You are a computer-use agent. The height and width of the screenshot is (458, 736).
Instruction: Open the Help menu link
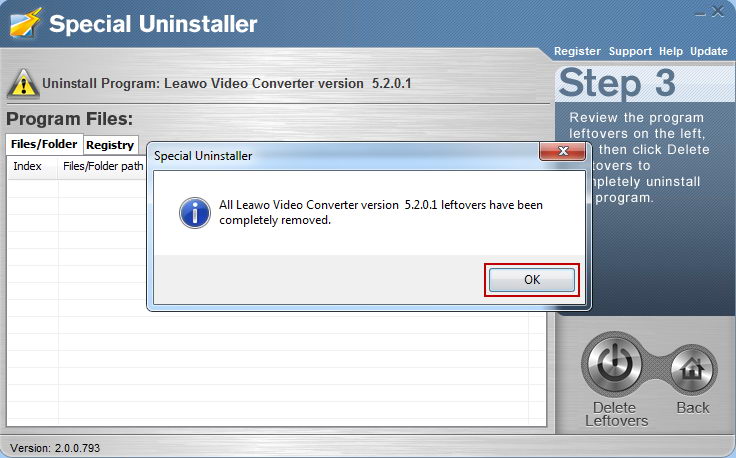click(671, 51)
